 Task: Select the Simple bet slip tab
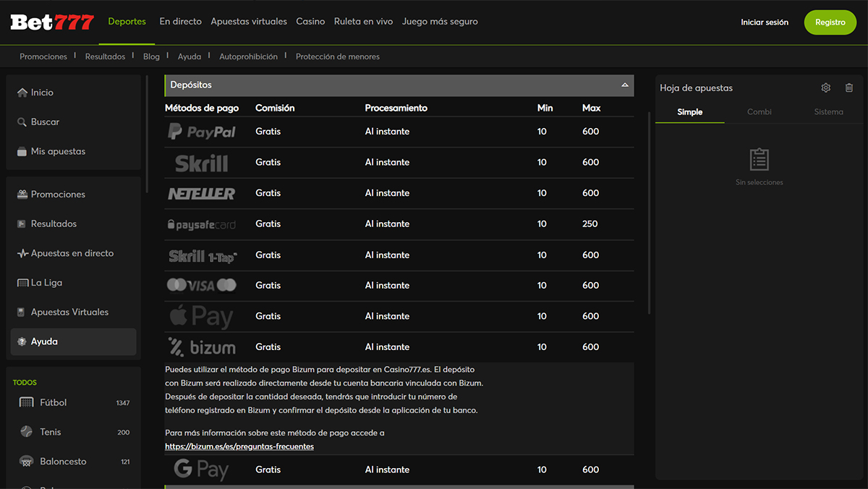(690, 112)
